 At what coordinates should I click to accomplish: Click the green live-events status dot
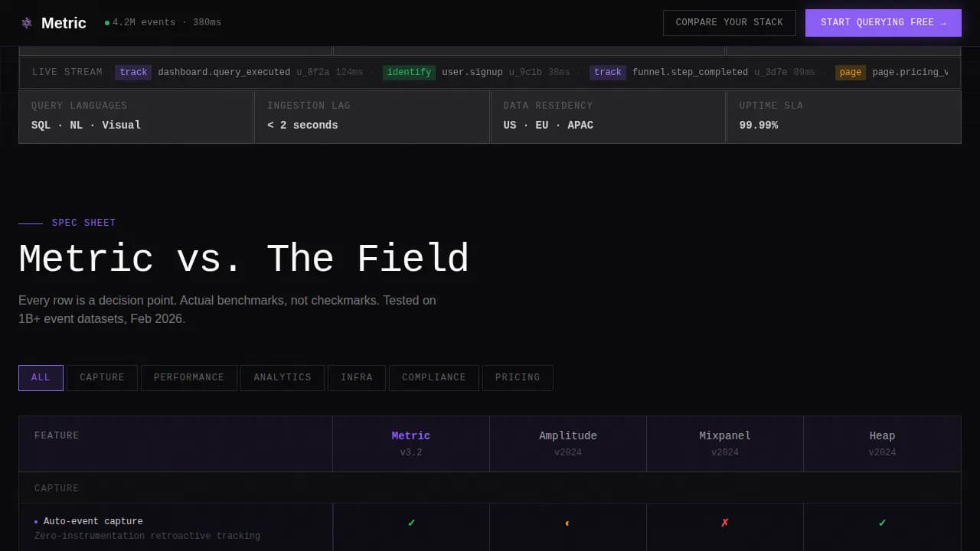(x=106, y=22)
